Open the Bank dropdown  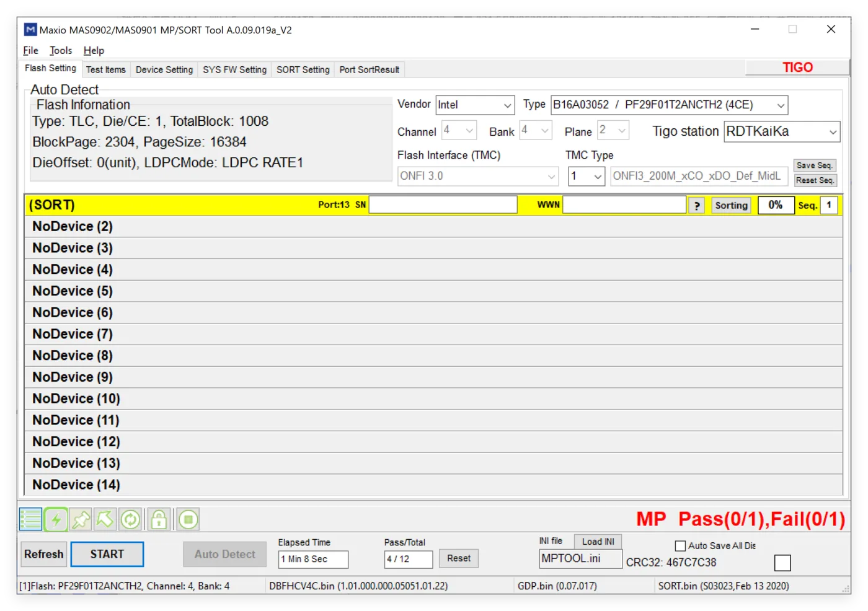[536, 131]
